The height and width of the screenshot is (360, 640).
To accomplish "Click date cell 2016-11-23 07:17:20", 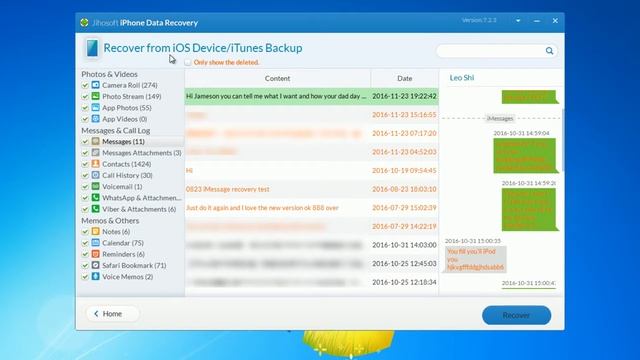I will pyautogui.click(x=404, y=133).
